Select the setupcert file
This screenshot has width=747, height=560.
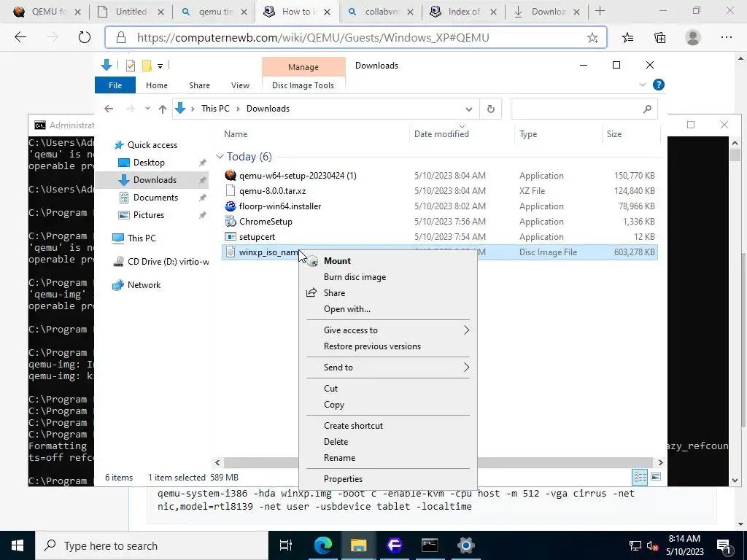pos(257,236)
